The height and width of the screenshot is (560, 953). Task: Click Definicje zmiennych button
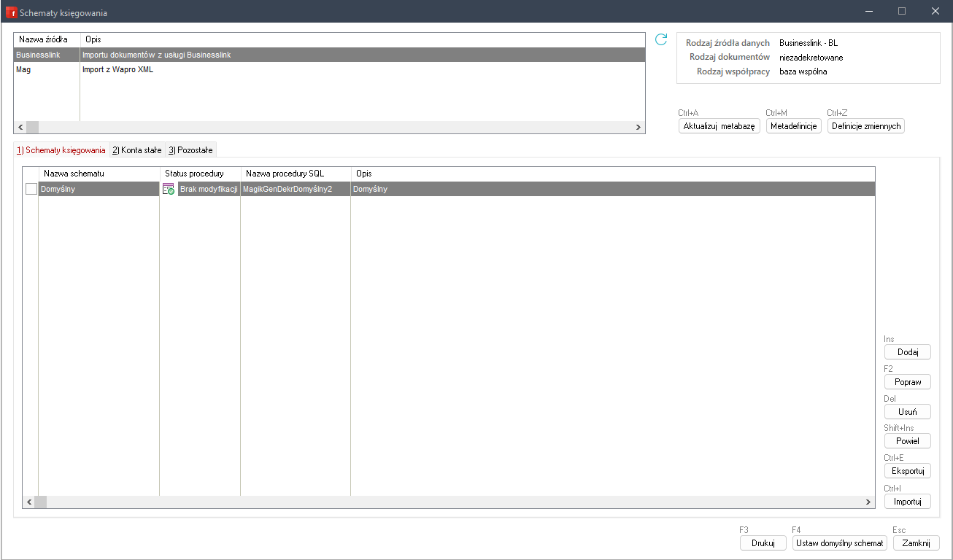tap(865, 126)
